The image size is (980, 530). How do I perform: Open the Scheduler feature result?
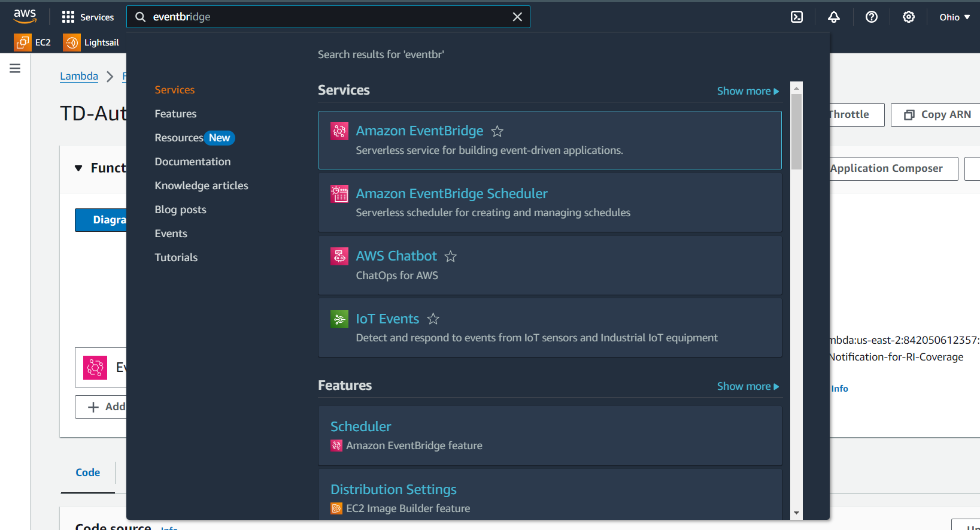click(x=360, y=426)
